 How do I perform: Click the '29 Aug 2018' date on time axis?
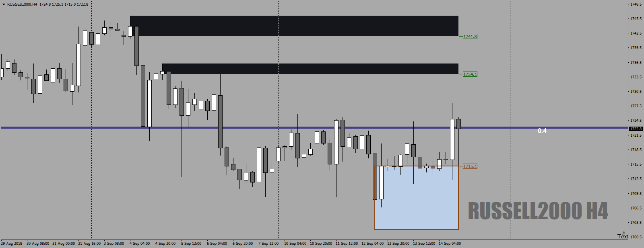tap(12, 244)
